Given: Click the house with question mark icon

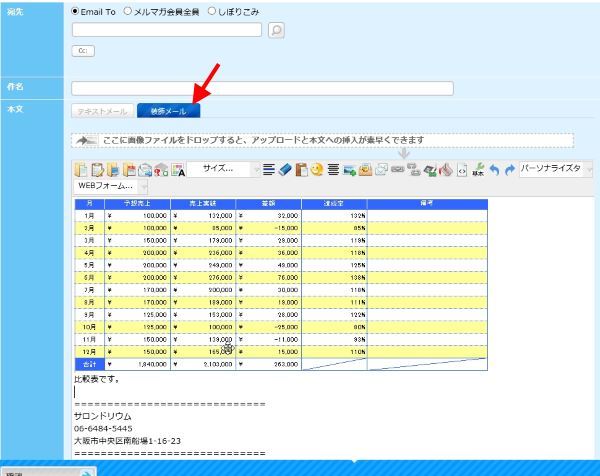Looking at the screenshot, I should [x=161, y=170].
